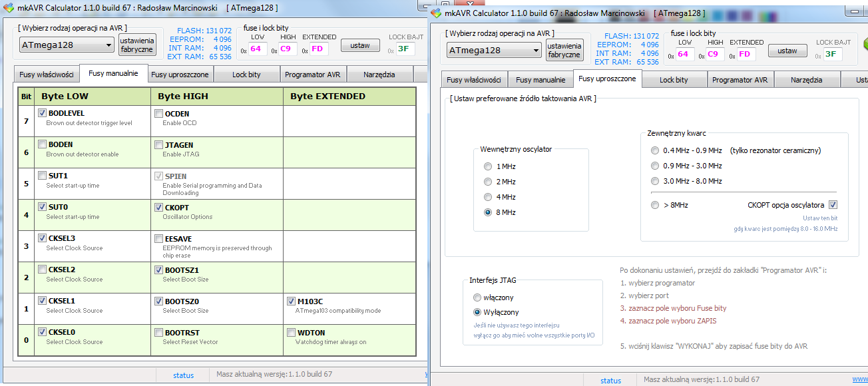Select 2 MHz internal oscillator

pyautogui.click(x=489, y=182)
